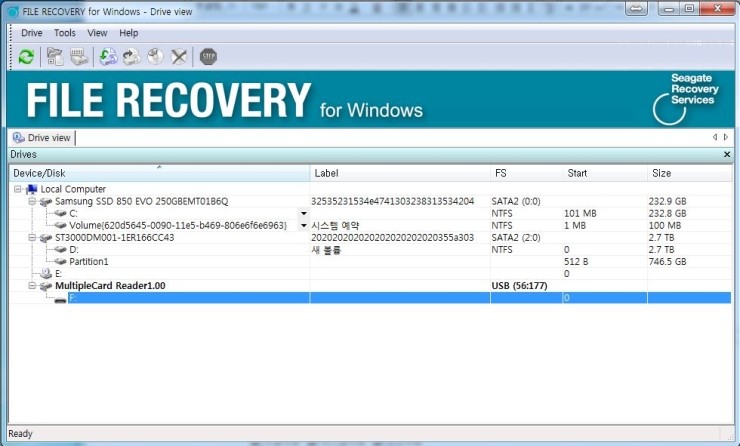Click the toolbar drag grip handle
This screenshot has width=740, height=446.
click(x=11, y=57)
